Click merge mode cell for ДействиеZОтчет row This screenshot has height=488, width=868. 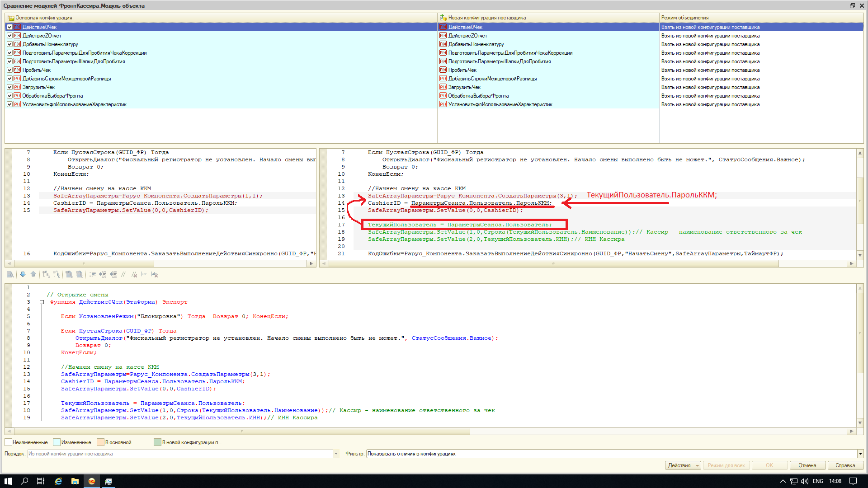pyautogui.click(x=761, y=36)
